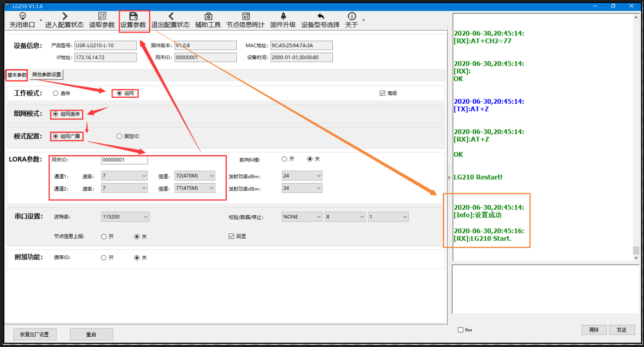The width and height of the screenshot is (644, 347).
Task: Click 进入配置状态 arrow icon
Action: (64, 16)
